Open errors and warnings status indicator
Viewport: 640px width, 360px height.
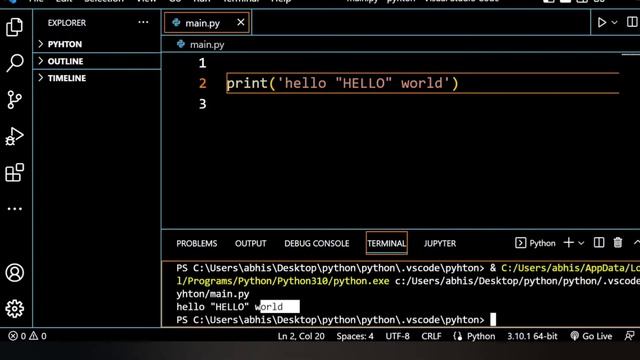pyautogui.click(x=27, y=336)
